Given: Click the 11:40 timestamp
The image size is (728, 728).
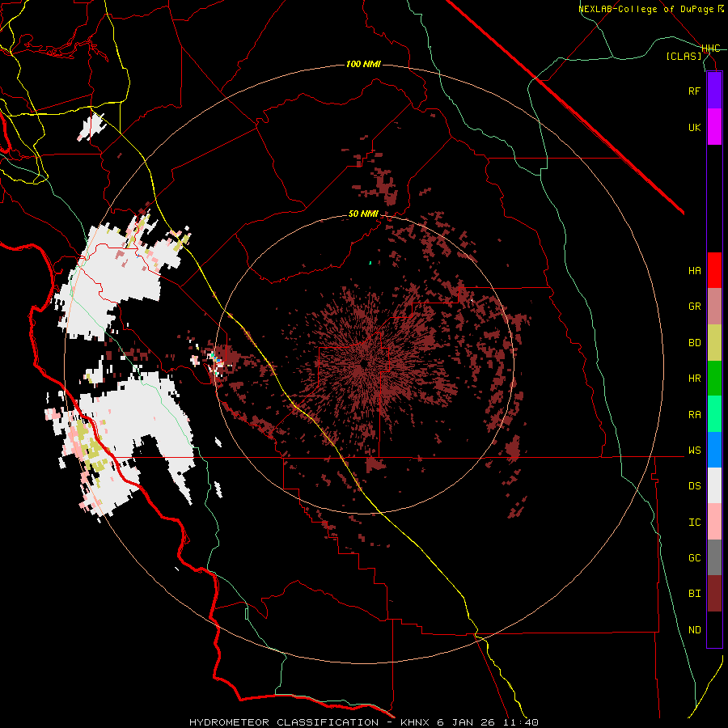Looking at the screenshot, I should click(519, 722).
